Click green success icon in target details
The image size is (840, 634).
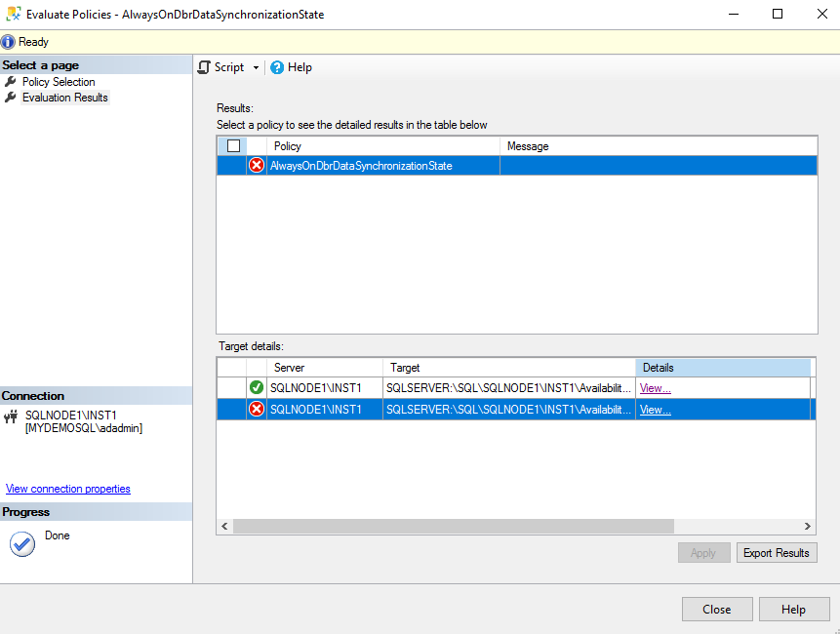click(x=257, y=387)
